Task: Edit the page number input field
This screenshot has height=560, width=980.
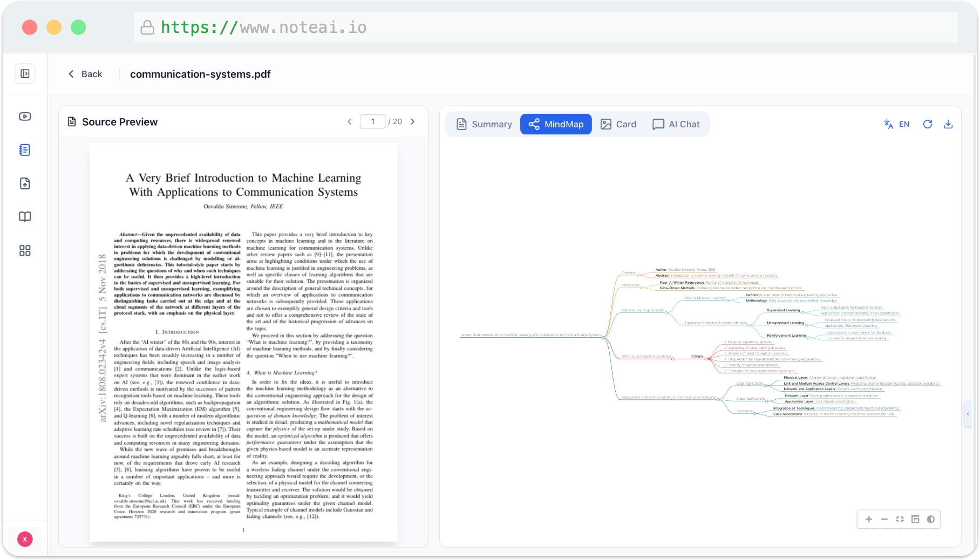Action: 372,122
